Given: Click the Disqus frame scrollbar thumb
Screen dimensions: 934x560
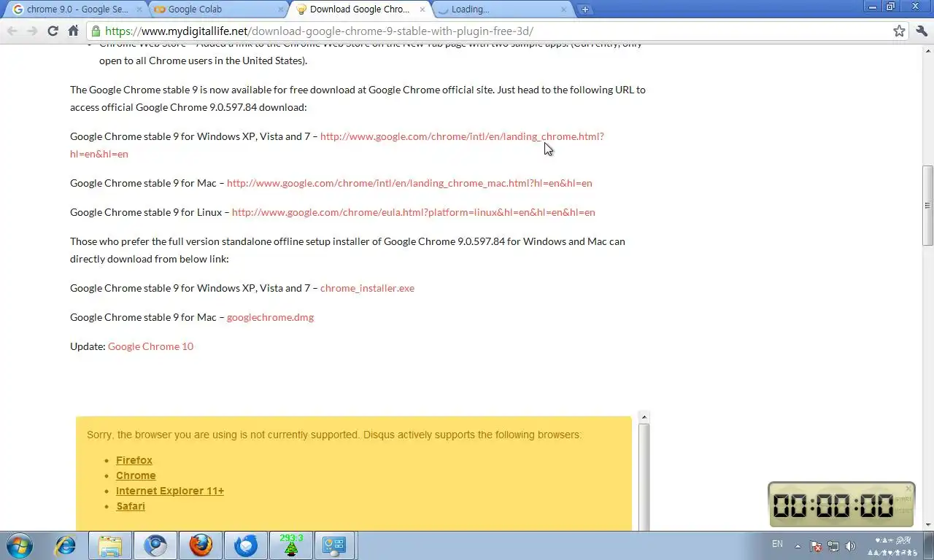Looking at the screenshot, I should click(644, 477).
